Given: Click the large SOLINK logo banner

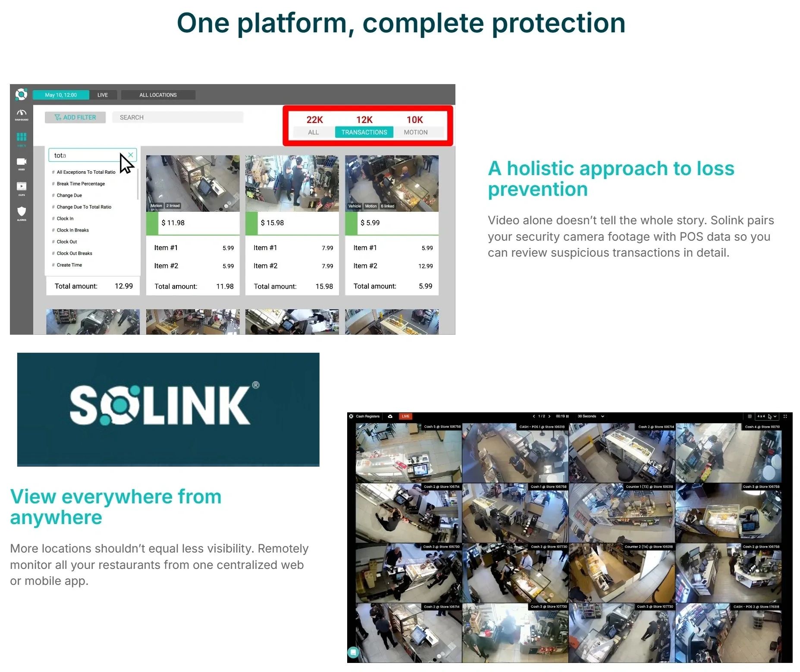Looking at the screenshot, I should pyautogui.click(x=168, y=409).
